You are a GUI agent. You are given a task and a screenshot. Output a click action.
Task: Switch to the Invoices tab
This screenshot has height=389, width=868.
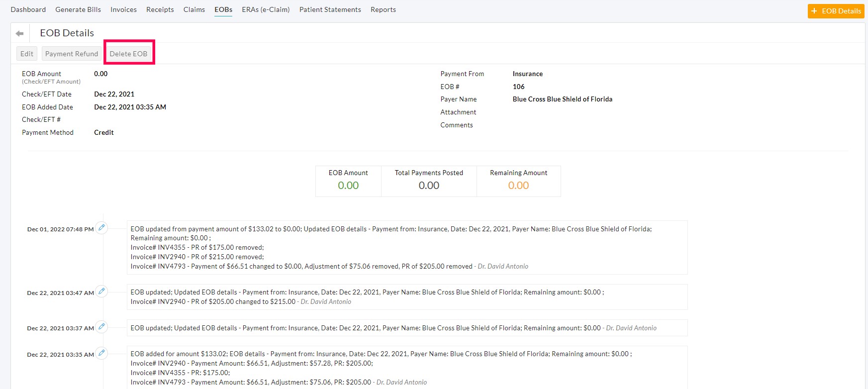(123, 9)
